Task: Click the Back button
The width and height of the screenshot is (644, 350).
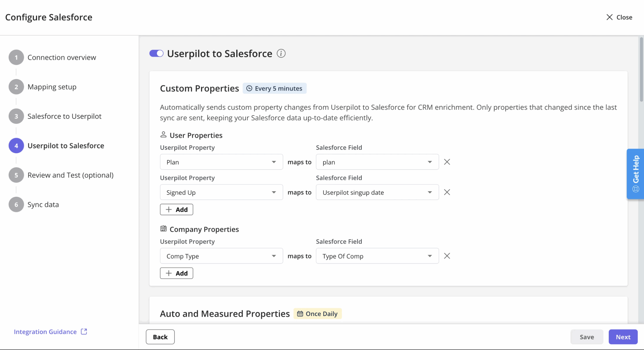Action: [x=160, y=337]
